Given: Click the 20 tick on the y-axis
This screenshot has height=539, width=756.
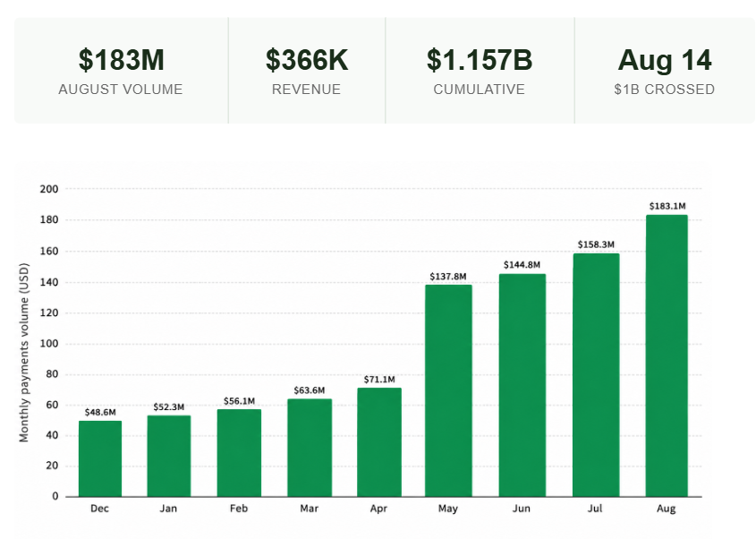Looking at the screenshot, I should click(x=52, y=466).
